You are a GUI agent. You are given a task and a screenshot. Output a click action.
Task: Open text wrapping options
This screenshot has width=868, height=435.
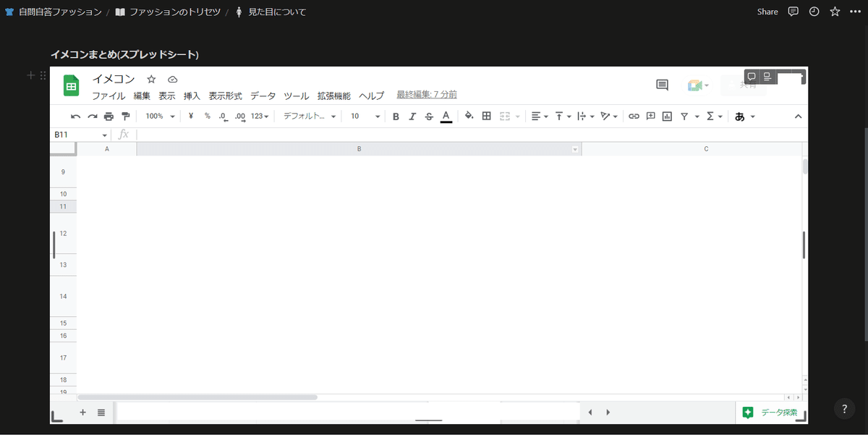point(586,116)
